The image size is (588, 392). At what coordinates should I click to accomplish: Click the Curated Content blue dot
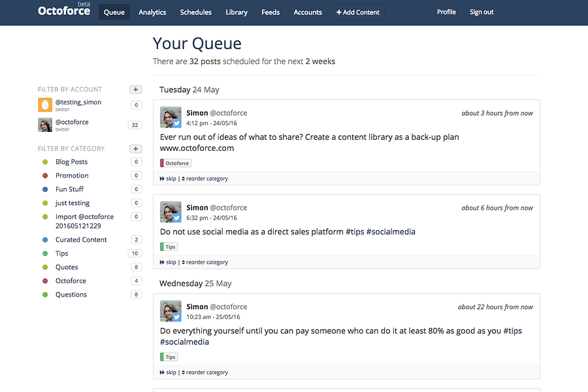pos(45,240)
